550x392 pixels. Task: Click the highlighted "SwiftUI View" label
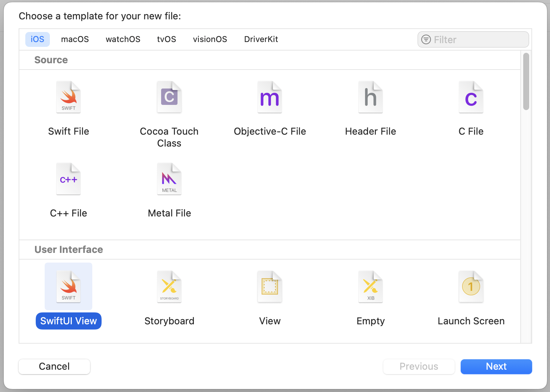pos(68,321)
